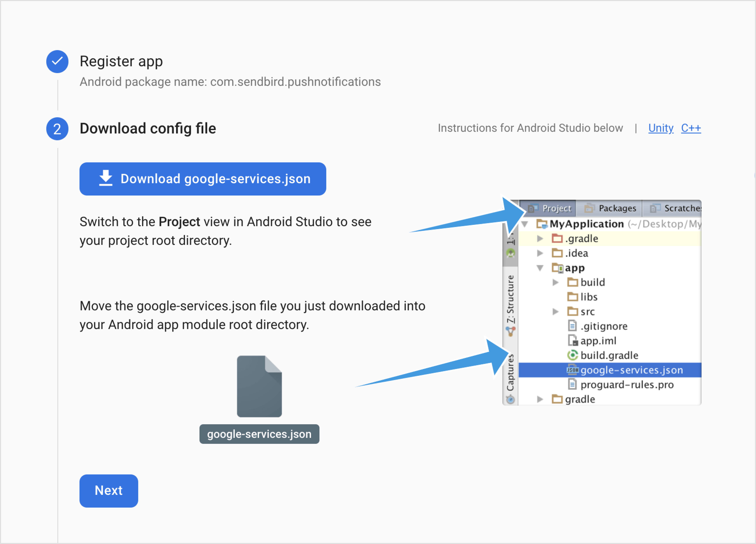
Task: Expand the src folder arrow
Action: tap(555, 312)
